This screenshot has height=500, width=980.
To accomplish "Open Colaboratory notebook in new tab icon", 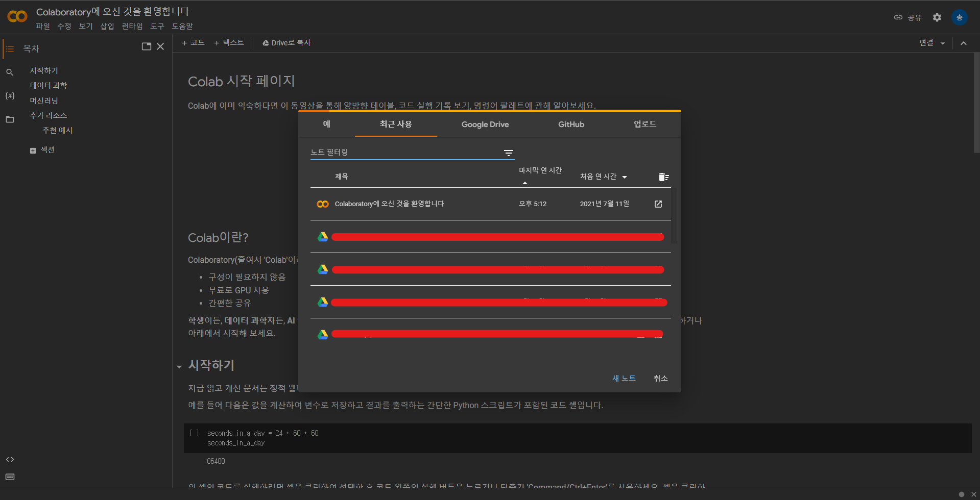I will tap(658, 204).
